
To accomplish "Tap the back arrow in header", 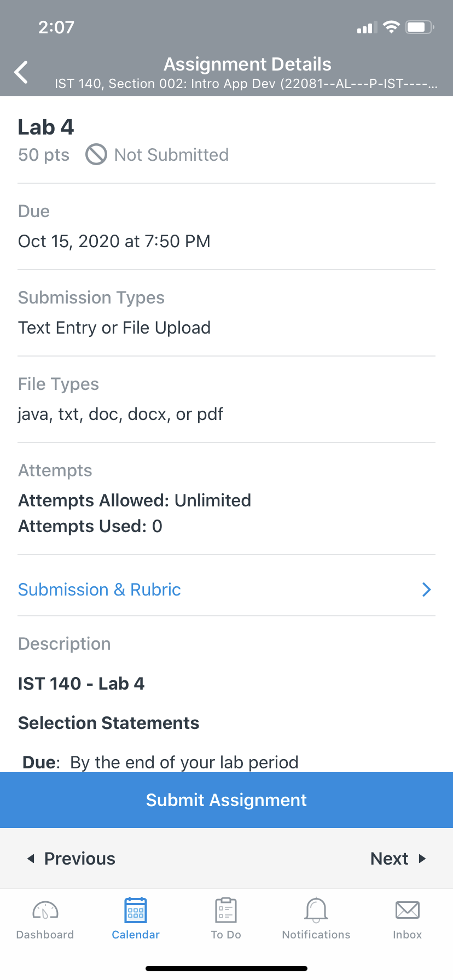I will click(21, 72).
